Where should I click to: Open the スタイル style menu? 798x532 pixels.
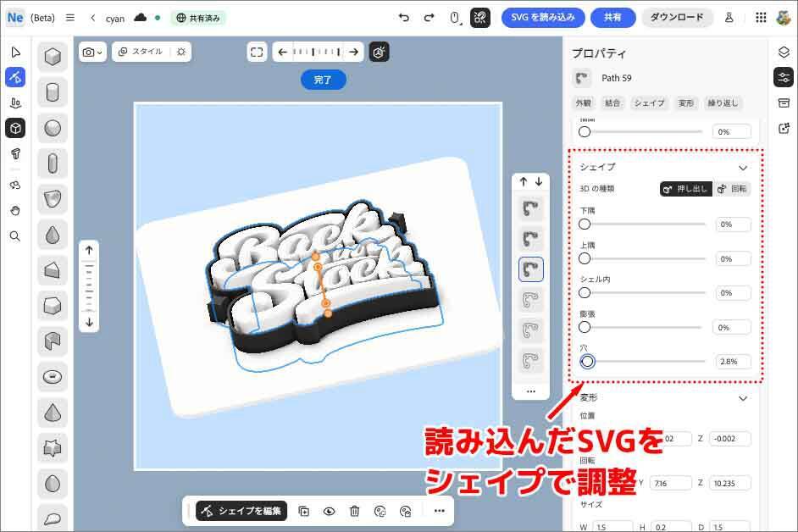click(140, 52)
